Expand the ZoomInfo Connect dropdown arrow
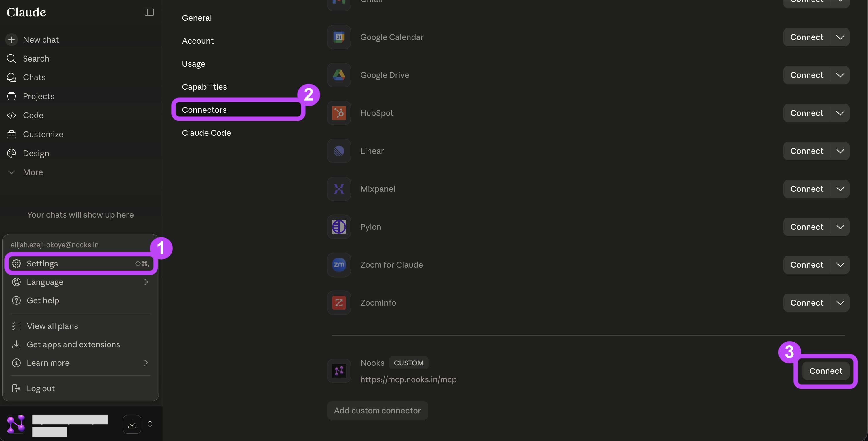868x441 pixels. [840, 303]
